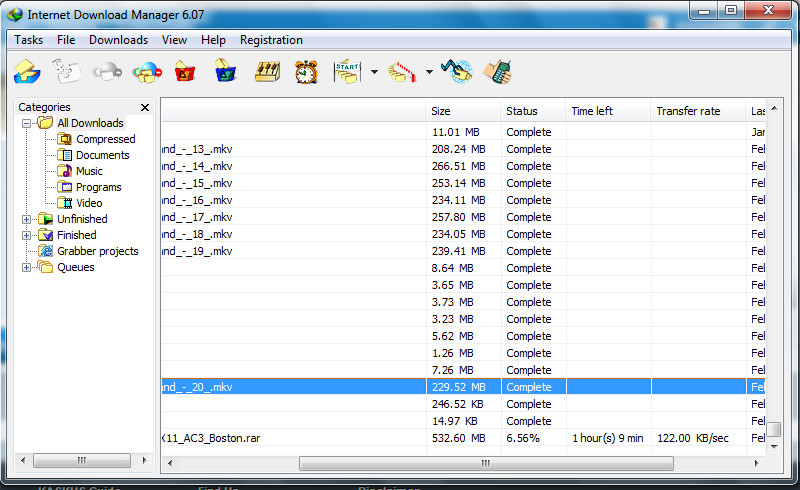Image resolution: width=800 pixels, height=490 pixels.
Task: Click the Delete Completed toolbar icon
Action: point(226,71)
